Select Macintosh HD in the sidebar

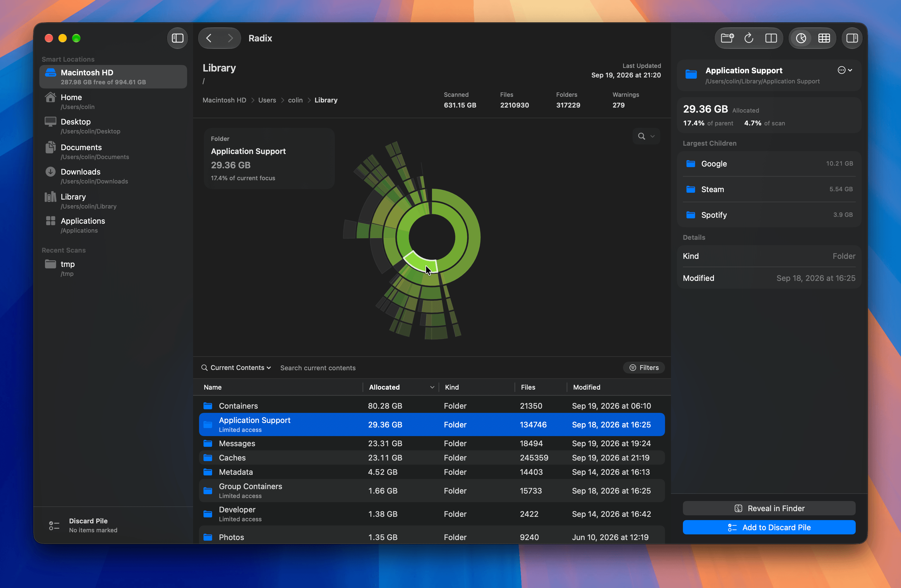click(113, 77)
